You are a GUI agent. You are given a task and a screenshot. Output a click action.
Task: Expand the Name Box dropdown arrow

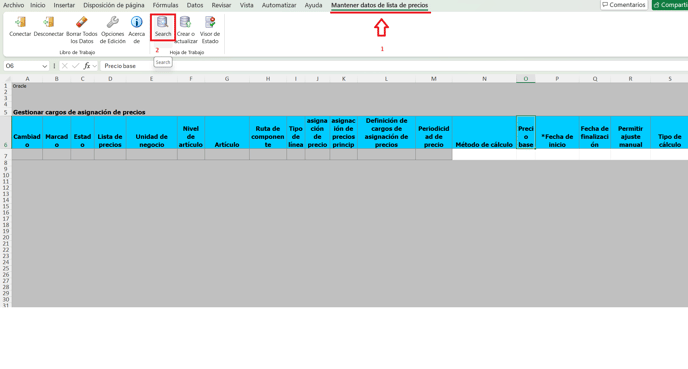[x=44, y=66]
